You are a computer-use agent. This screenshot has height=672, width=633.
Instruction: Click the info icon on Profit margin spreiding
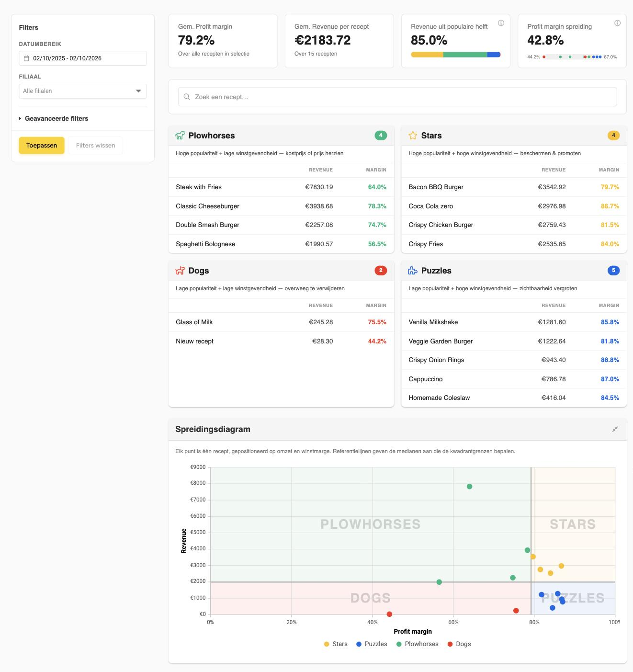coord(617,23)
